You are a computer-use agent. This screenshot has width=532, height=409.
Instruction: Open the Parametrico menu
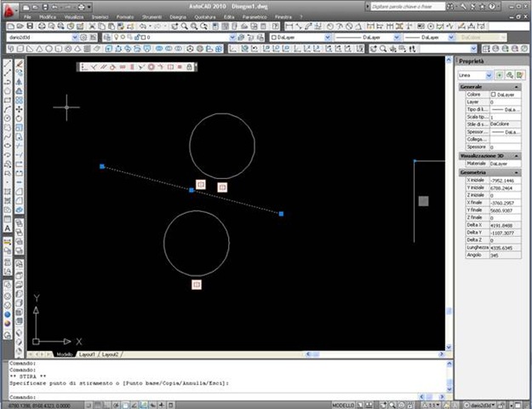[255, 17]
